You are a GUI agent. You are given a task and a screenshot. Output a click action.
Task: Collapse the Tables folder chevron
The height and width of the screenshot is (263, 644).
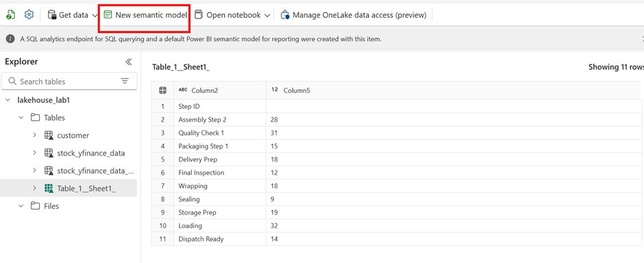tap(21, 118)
